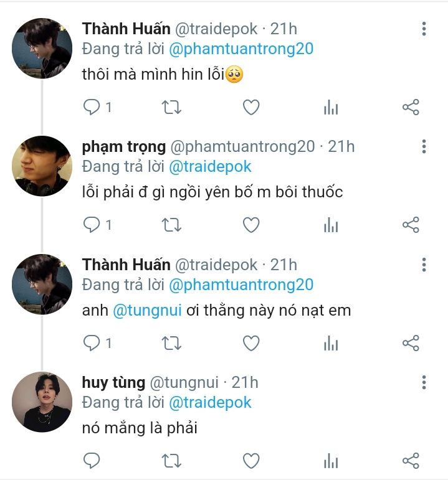Open the @tungnui mention in the tweet text
This screenshot has height=480, width=448.
(x=147, y=310)
